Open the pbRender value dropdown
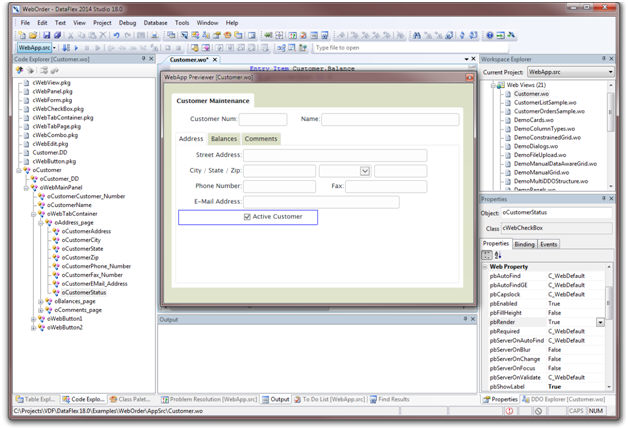The width and height of the screenshot is (628, 430). [600, 322]
